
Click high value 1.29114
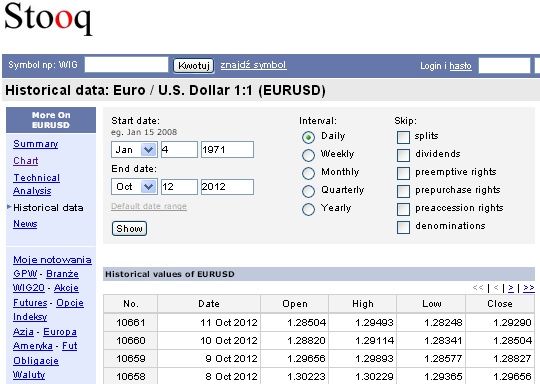coord(363,340)
